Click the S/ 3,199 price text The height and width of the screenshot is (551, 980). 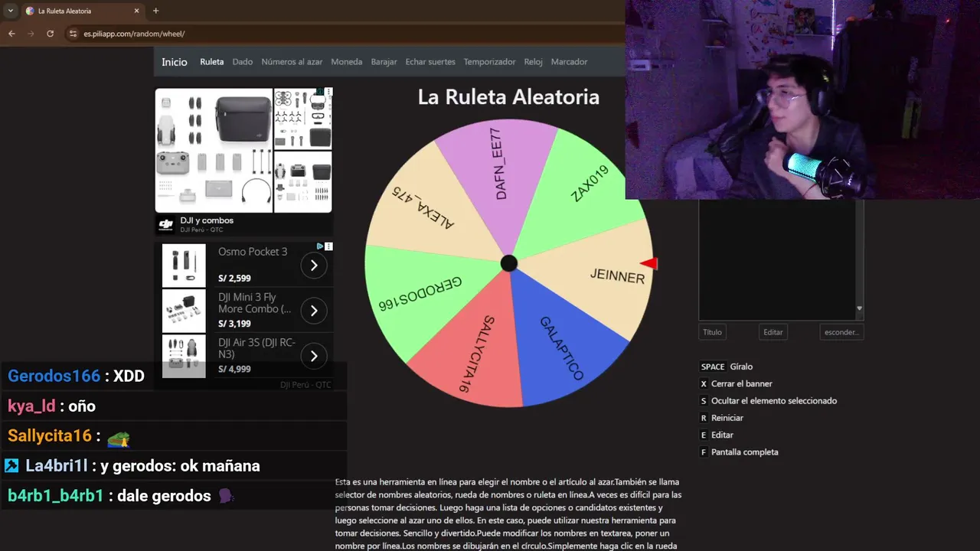tap(234, 324)
